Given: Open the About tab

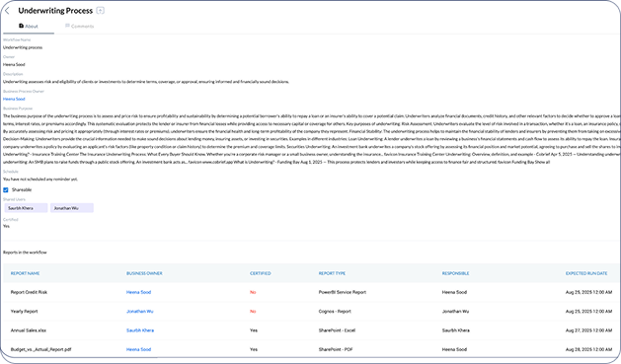Looking at the screenshot, I should click(29, 26).
